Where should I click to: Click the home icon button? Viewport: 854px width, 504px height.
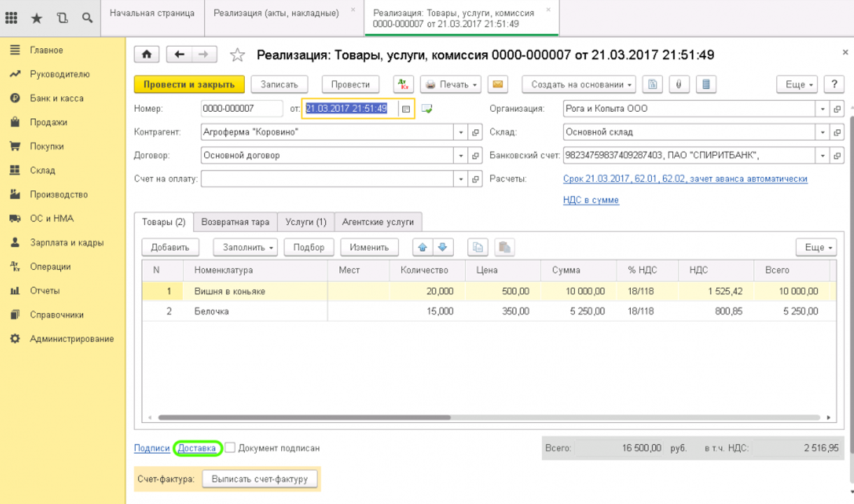147,55
